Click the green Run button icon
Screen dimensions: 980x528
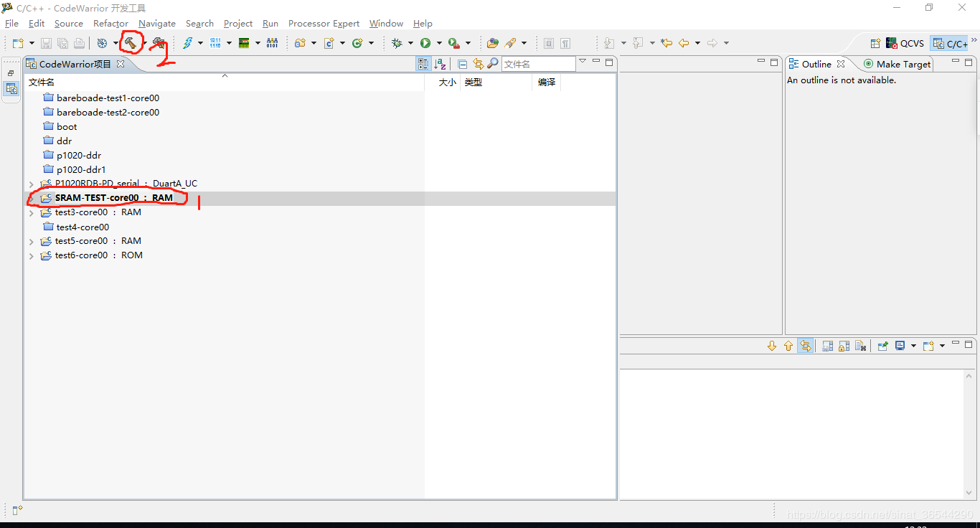[x=425, y=43]
